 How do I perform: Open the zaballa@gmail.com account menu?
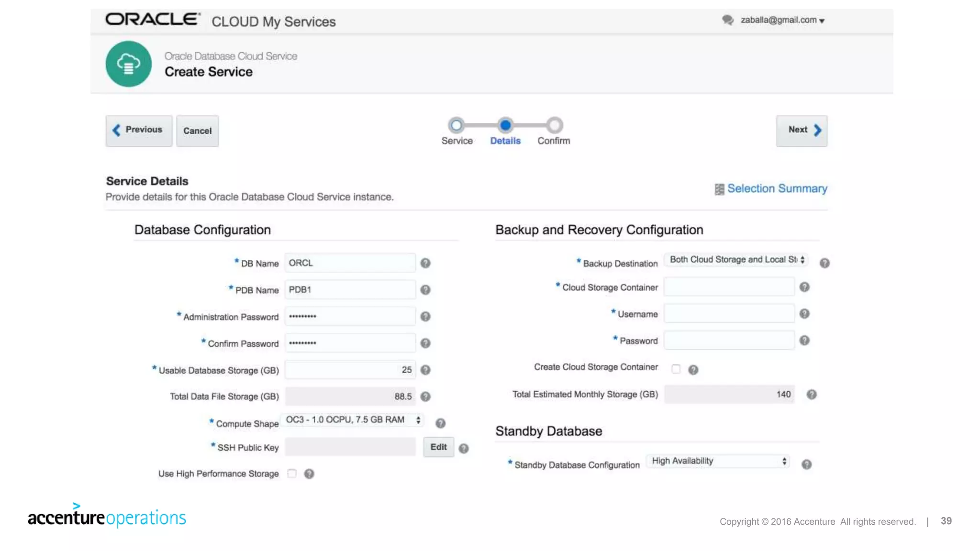coord(782,20)
